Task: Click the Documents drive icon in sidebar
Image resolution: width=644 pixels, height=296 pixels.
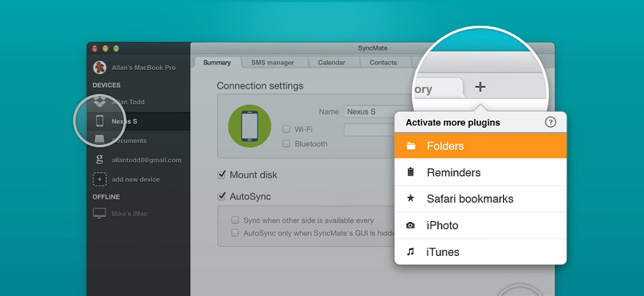Action: (100, 141)
